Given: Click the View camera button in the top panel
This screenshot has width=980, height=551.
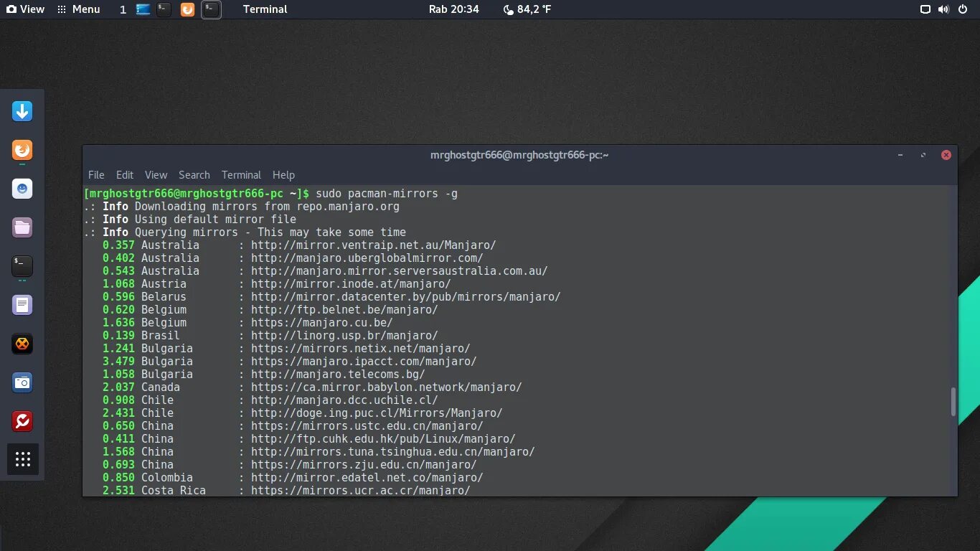Looking at the screenshot, I should pos(25,9).
